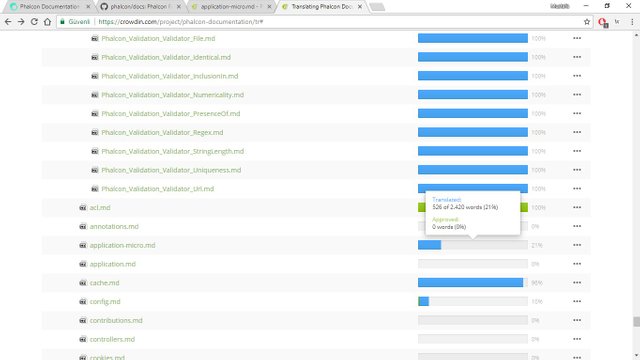Viewport: 640px width, 360px height.
Task: Close the Phalcon Documentation browser tab
Action: click(88, 7)
